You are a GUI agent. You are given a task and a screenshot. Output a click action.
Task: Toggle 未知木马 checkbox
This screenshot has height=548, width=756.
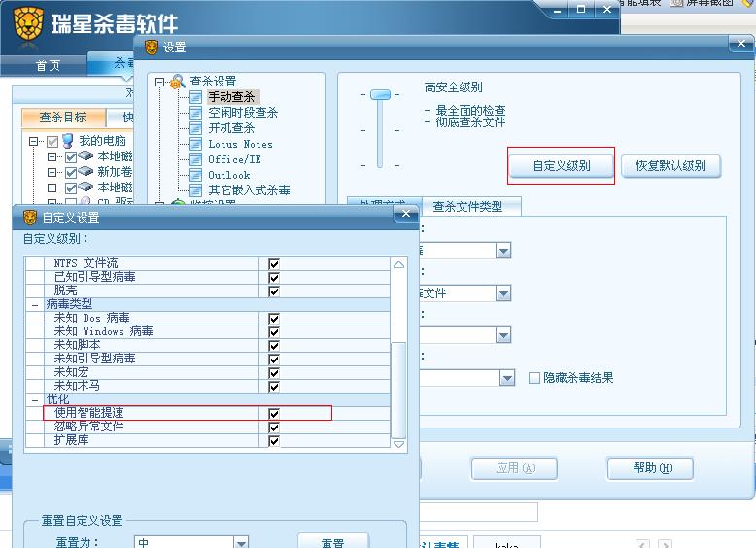[274, 387]
